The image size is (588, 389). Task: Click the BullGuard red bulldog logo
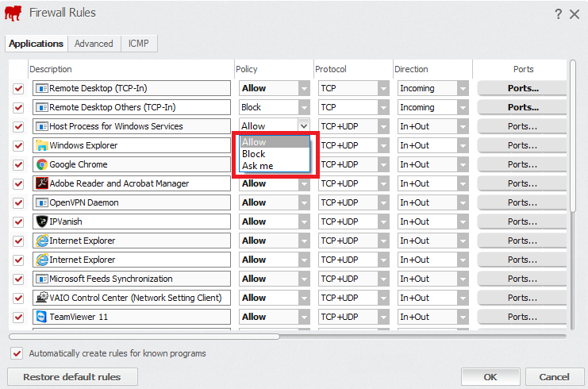[x=13, y=13]
